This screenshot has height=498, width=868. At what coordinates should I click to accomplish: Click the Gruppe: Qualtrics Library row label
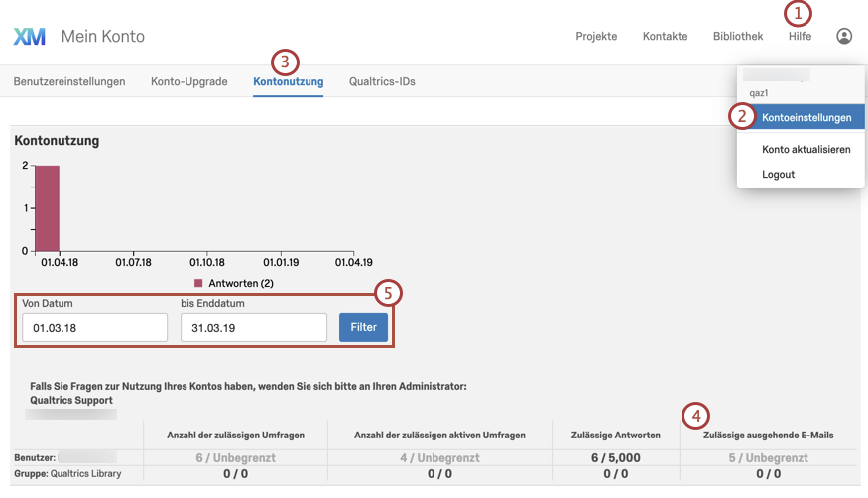point(67,473)
